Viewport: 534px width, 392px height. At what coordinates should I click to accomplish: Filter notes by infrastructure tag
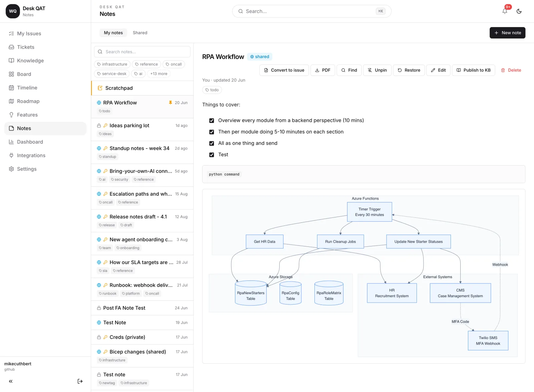click(112, 64)
